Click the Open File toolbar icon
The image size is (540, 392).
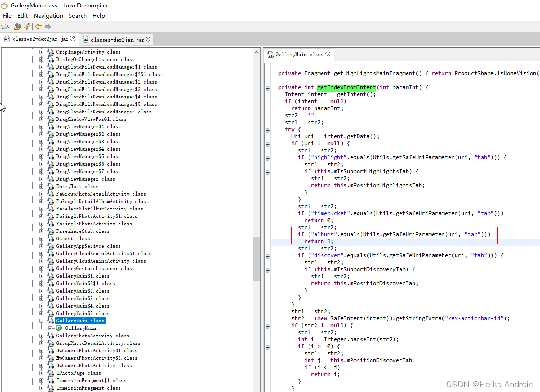(x=5, y=27)
